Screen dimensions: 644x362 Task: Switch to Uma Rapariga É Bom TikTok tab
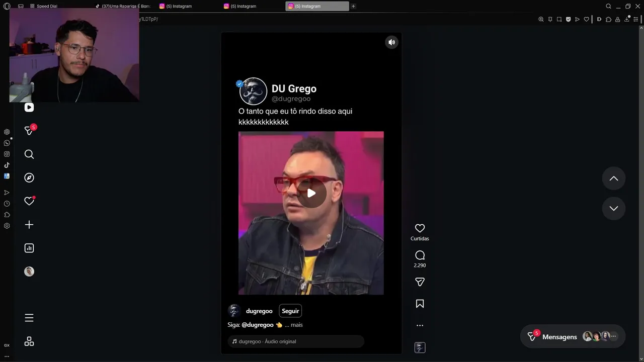tap(124, 6)
